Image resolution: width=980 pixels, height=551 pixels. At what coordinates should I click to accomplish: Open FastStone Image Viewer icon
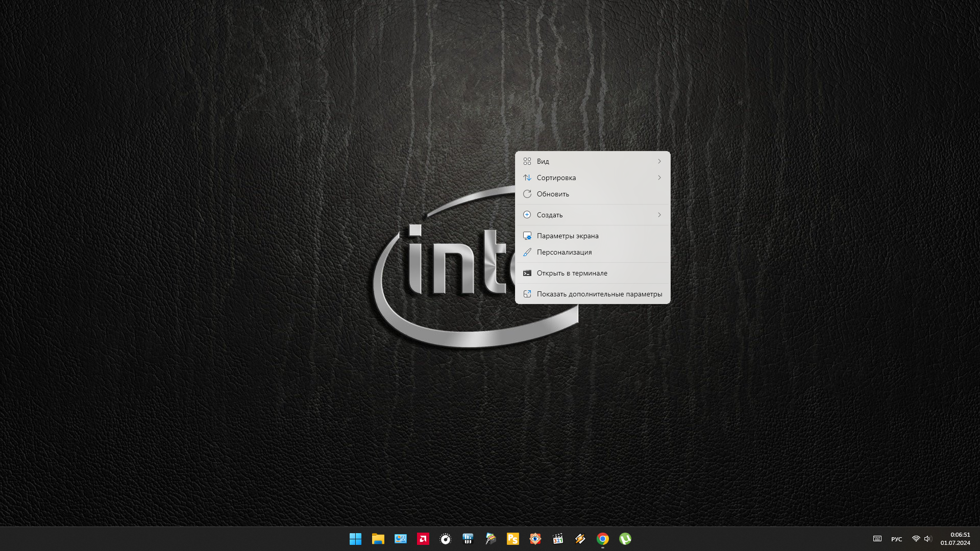pyautogui.click(x=535, y=539)
